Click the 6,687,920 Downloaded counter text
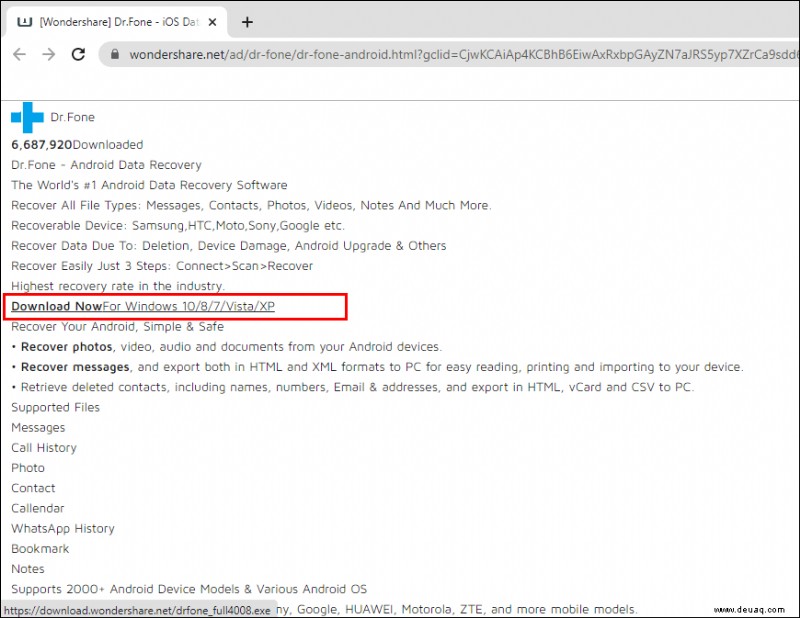The width and height of the screenshot is (800, 618). pyautogui.click(x=77, y=145)
